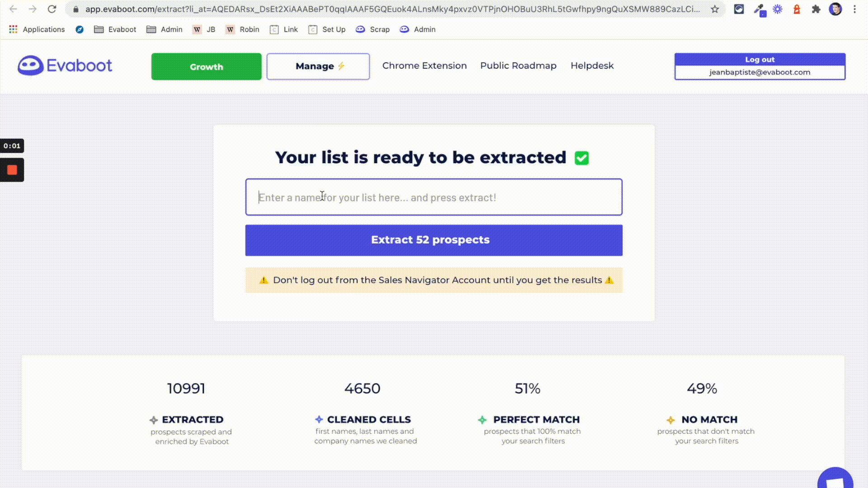Click the lock icon in address bar
The width and height of the screenshot is (868, 488).
76,9
